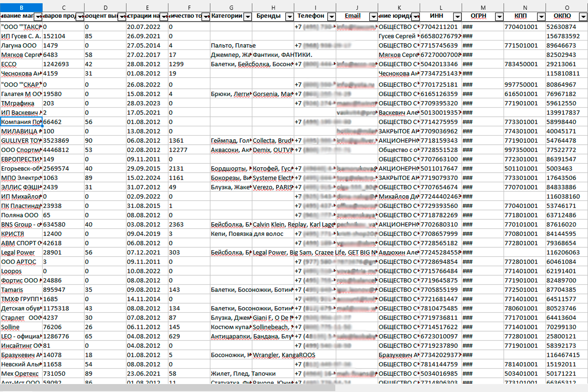Open the ОГРН column filter dropdown

[499, 16]
